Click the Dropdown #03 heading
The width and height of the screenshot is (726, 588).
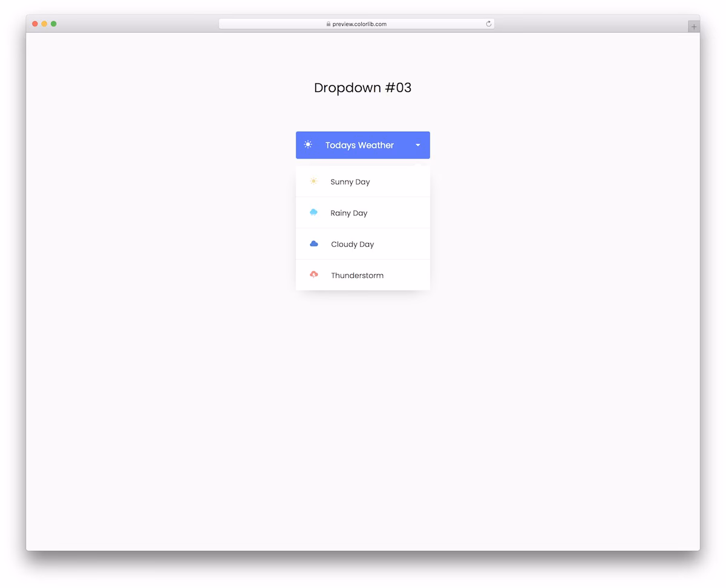coord(362,88)
